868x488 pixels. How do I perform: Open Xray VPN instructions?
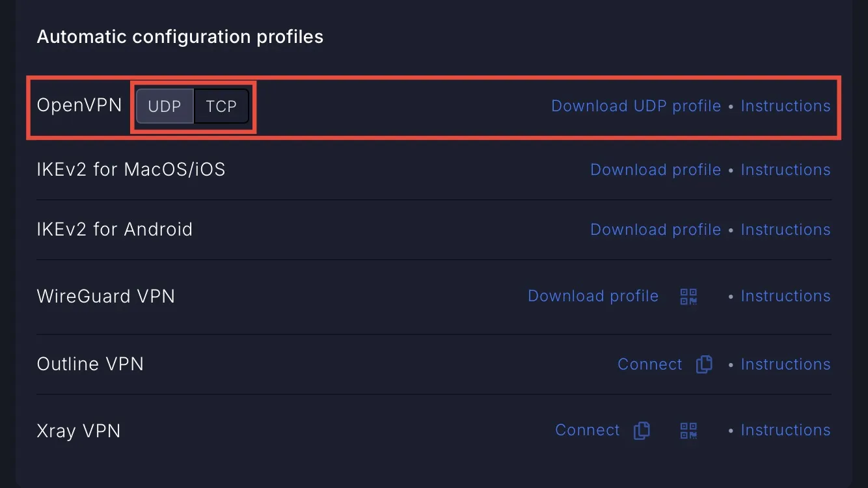[785, 430]
